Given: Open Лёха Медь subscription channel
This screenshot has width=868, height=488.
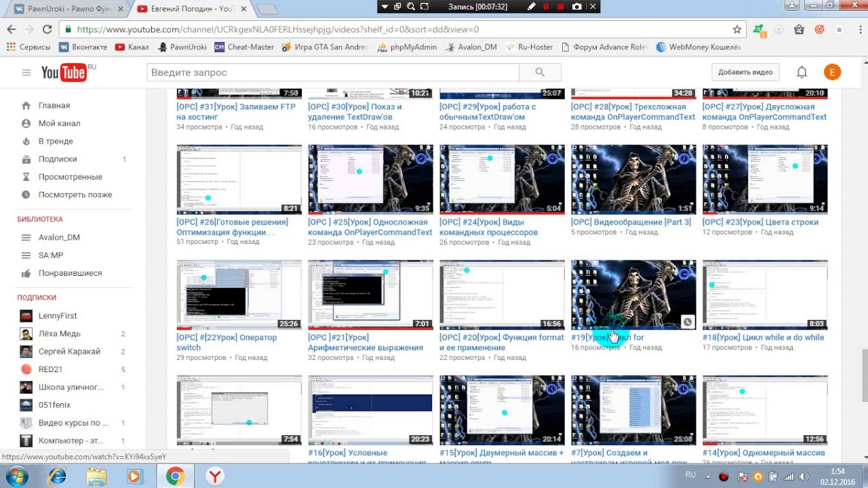Looking at the screenshot, I should (60, 333).
